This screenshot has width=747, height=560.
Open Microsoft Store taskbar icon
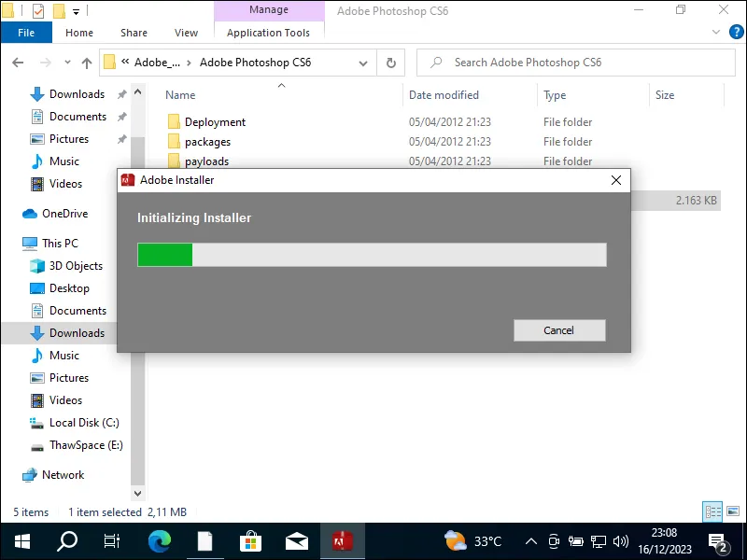[251, 541]
